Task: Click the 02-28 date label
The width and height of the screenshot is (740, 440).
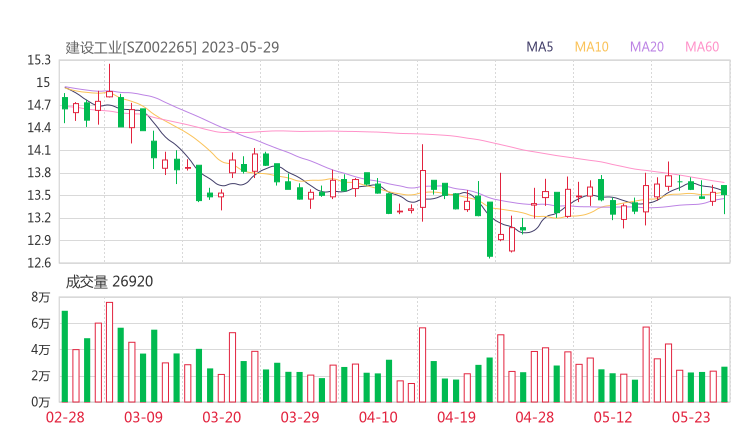Action: tap(65, 417)
